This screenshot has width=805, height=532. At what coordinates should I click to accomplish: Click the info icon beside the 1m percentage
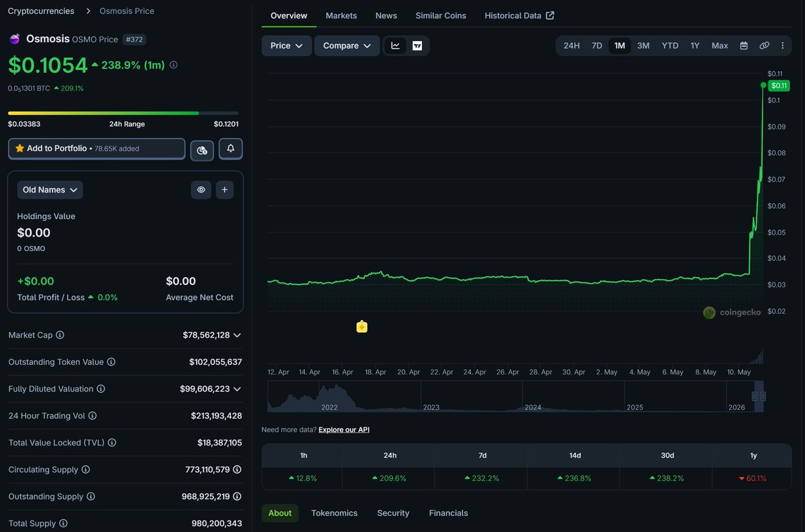click(x=174, y=65)
